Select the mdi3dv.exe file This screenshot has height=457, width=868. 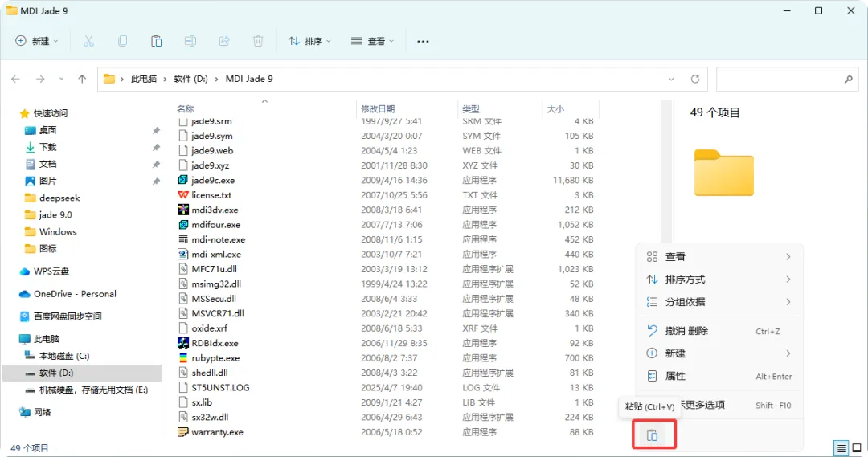click(215, 210)
